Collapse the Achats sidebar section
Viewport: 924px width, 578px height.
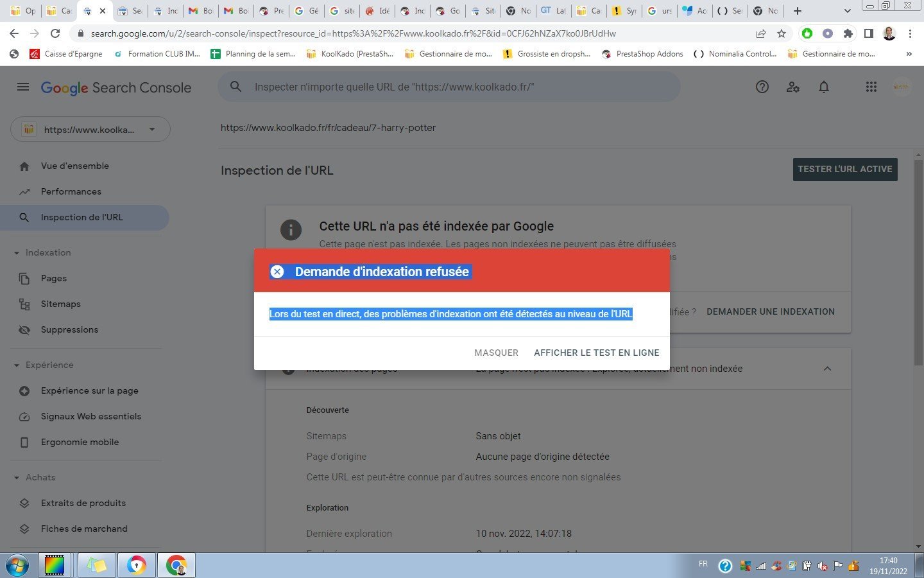click(17, 478)
